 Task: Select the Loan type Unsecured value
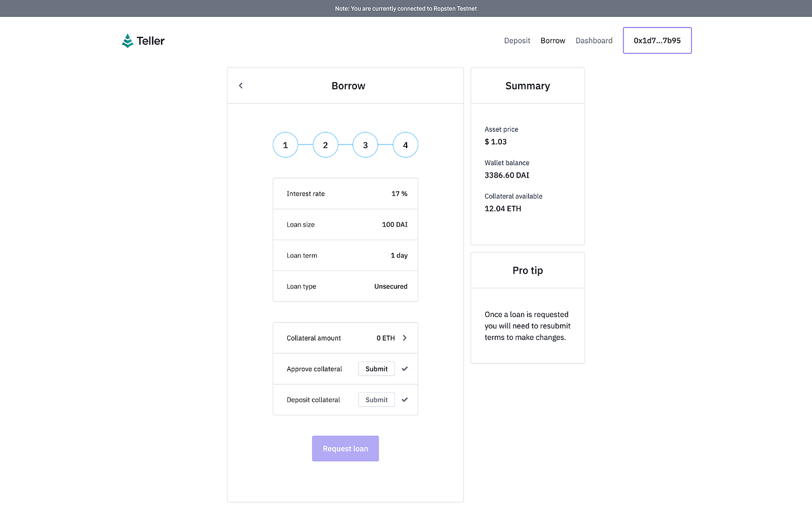pos(391,286)
